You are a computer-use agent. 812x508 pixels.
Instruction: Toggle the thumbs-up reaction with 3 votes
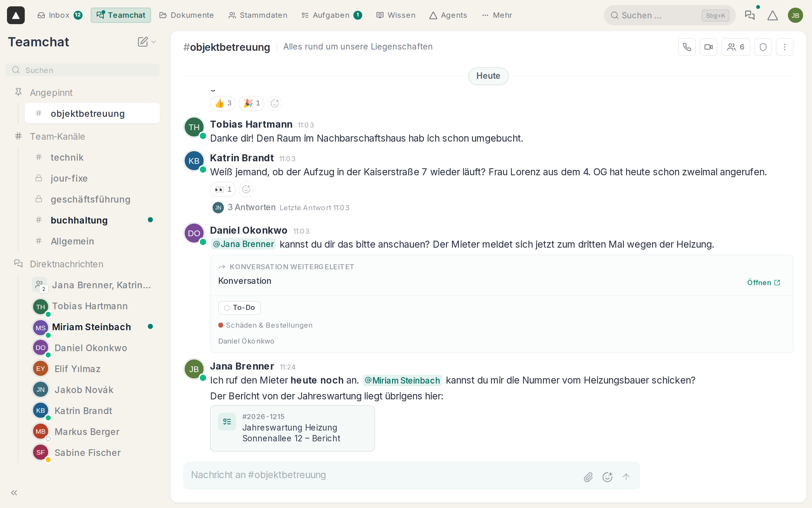tap(223, 103)
